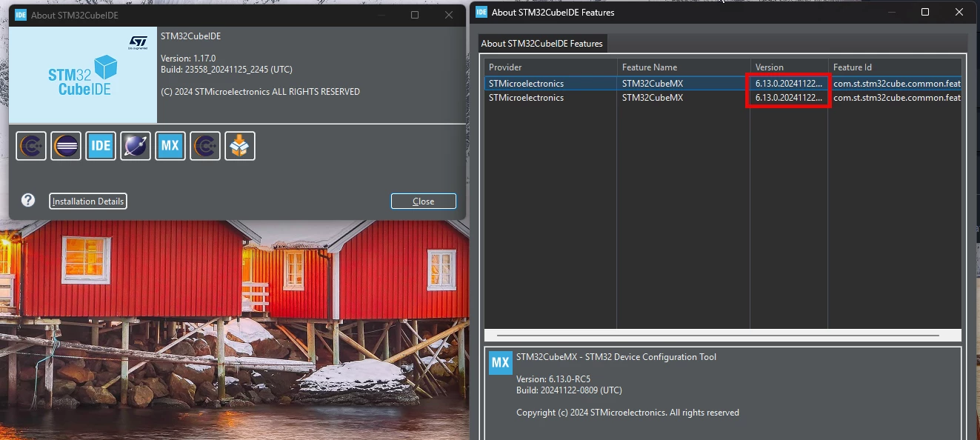Click the 'About STM32CubeIDE Features' window title
The image size is (980, 440).
[x=553, y=13]
